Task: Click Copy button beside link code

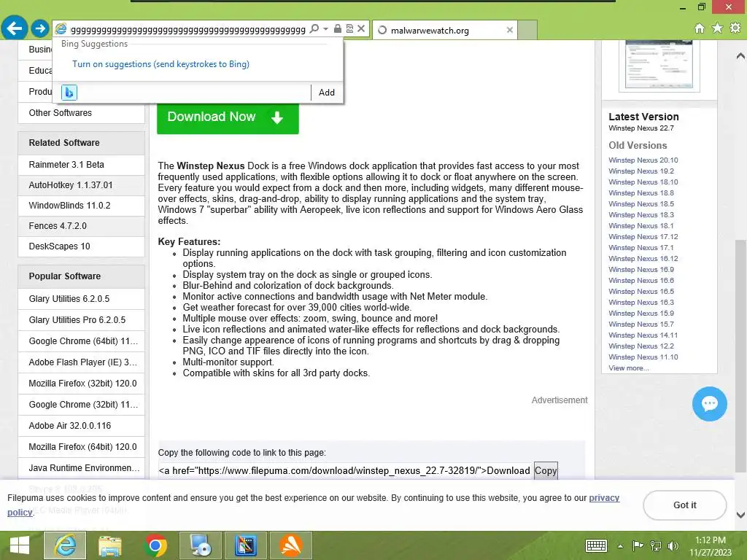Action: [x=546, y=471]
